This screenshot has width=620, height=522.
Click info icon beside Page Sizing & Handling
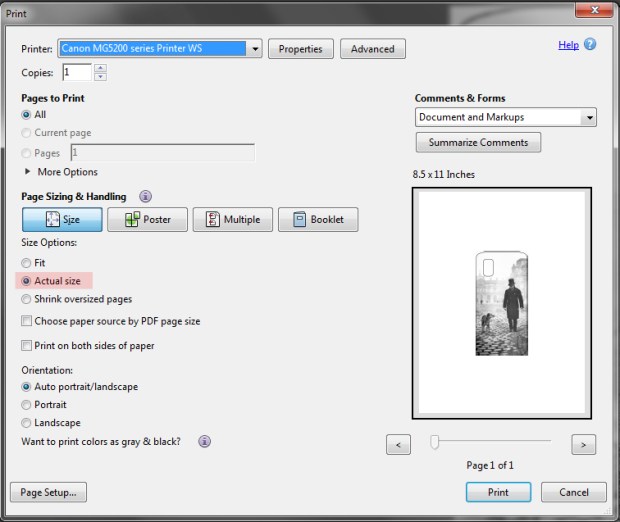pyautogui.click(x=146, y=197)
